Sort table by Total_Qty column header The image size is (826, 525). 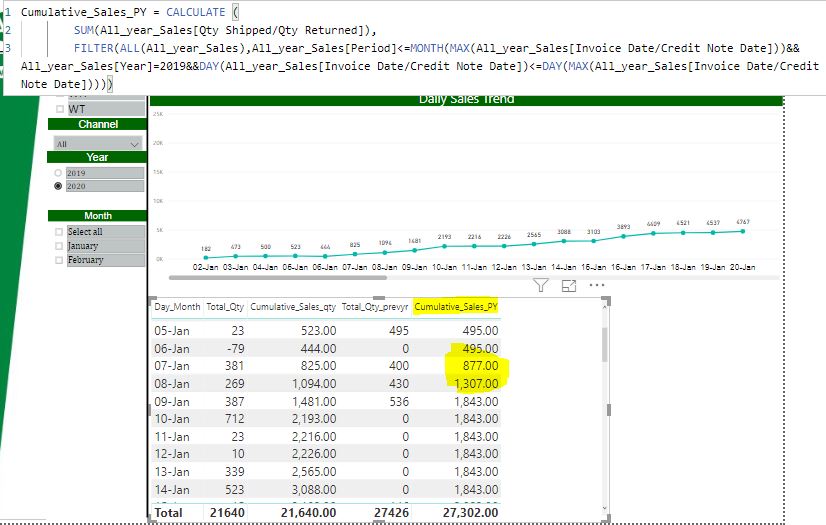coord(225,307)
